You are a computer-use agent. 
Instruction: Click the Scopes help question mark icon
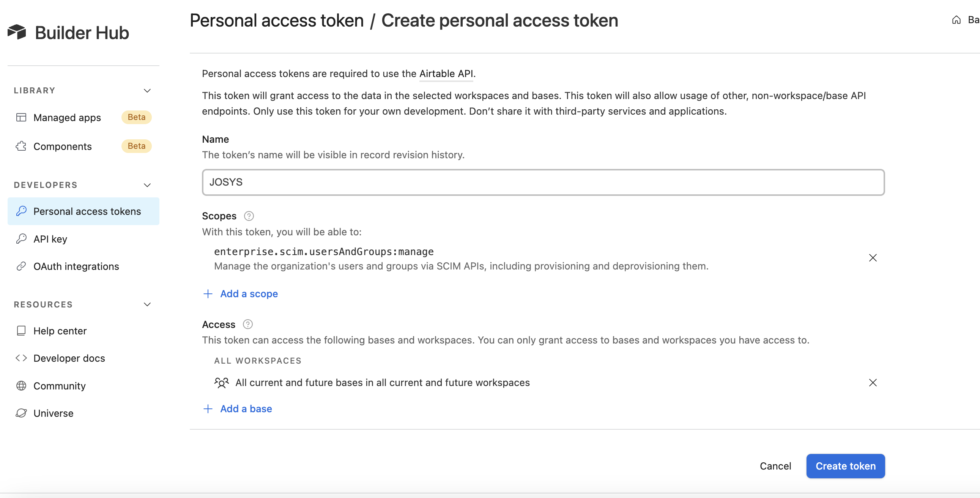249,216
